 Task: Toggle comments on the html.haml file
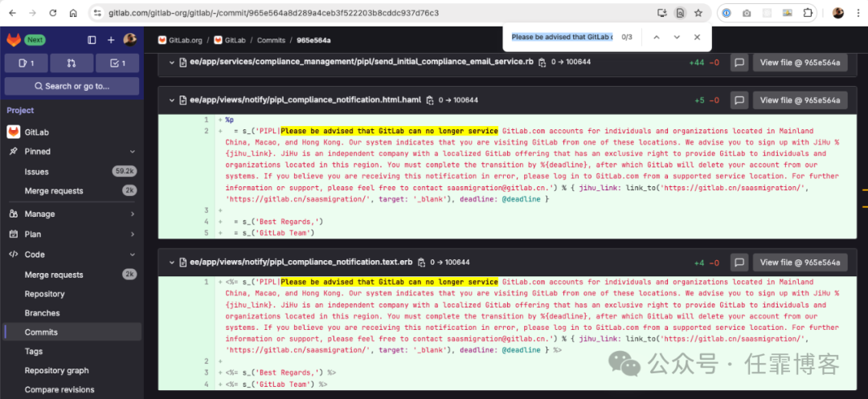[739, 100]
